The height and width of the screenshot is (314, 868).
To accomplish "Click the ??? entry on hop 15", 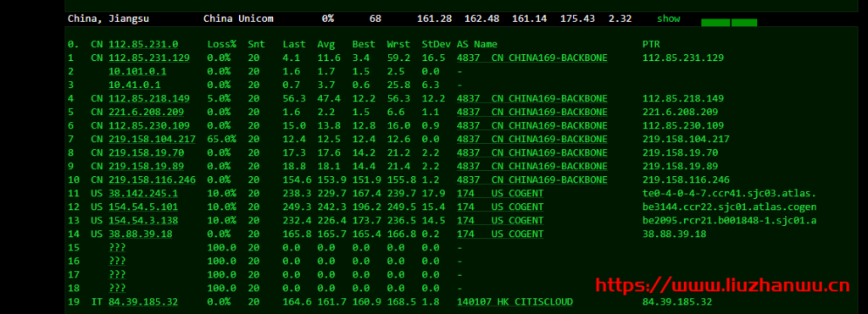I will point(117,248).
